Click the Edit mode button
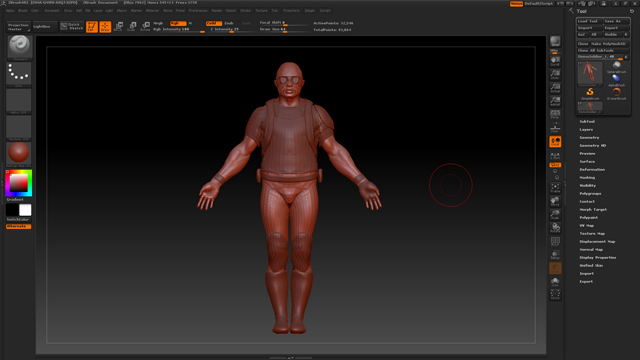 [x=92, y=27]
